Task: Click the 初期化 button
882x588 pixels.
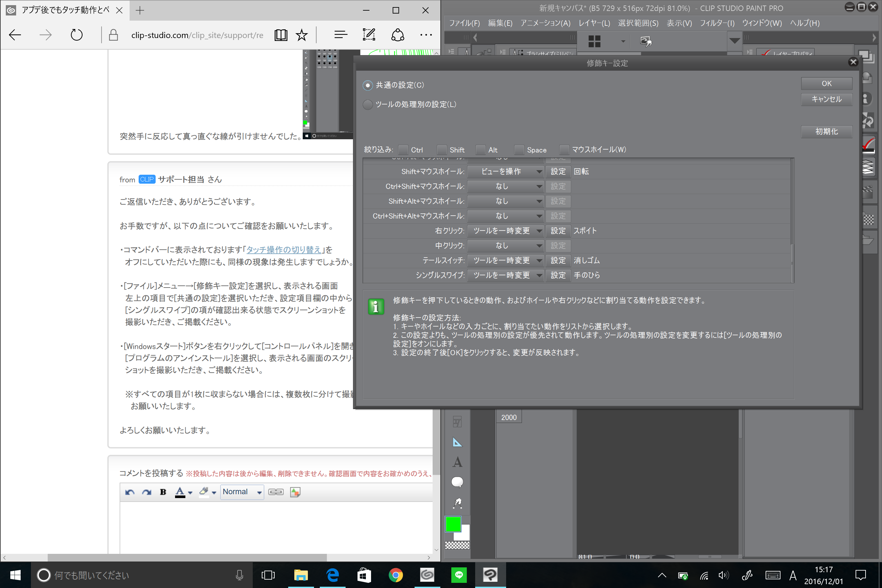Action: 826,132
